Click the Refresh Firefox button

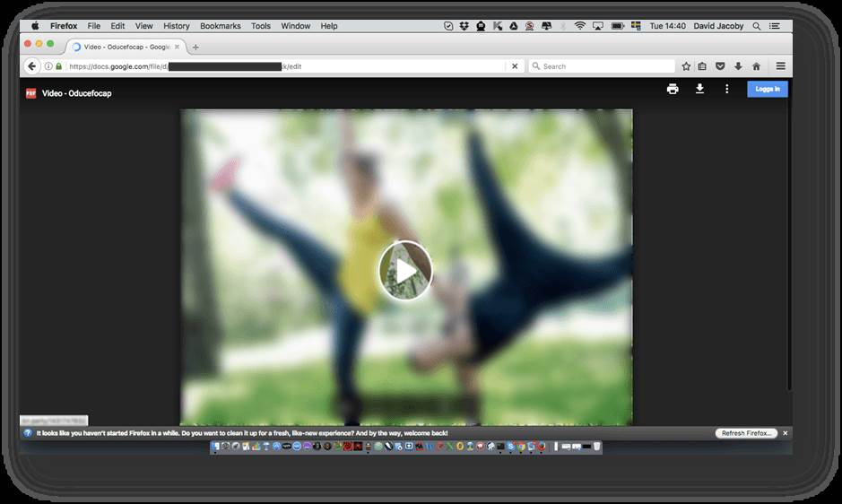tap(746, 433)
